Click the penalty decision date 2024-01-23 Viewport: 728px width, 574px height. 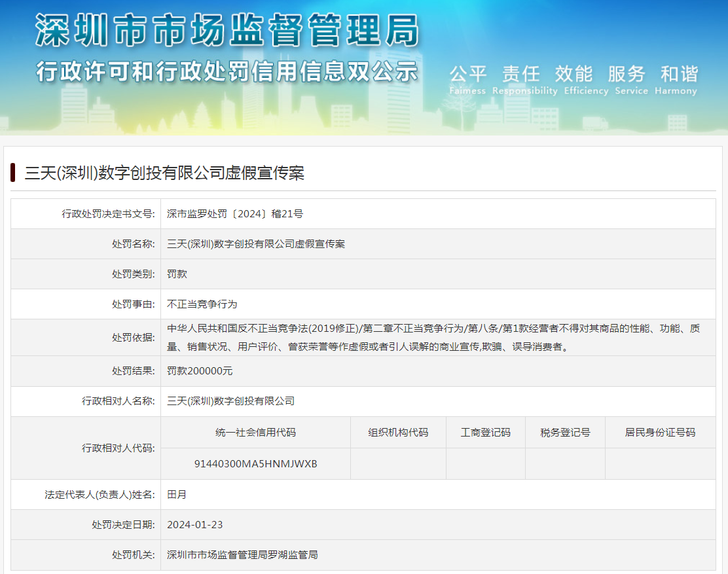(194, 524)
